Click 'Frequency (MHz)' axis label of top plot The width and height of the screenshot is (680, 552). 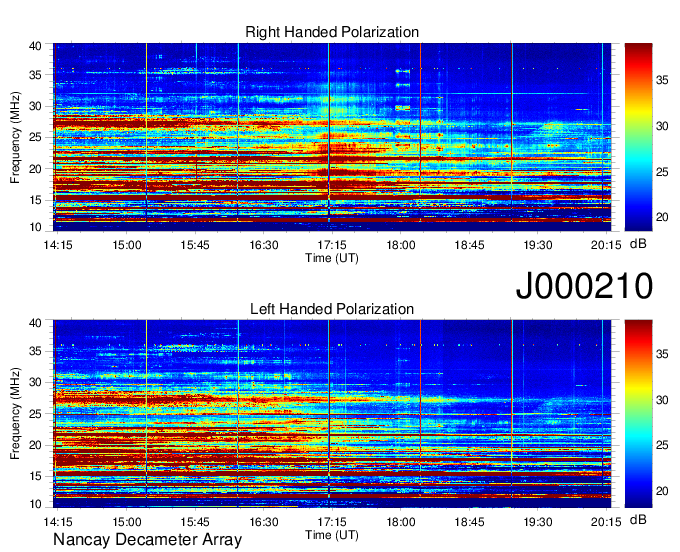[x=15, y=137]
